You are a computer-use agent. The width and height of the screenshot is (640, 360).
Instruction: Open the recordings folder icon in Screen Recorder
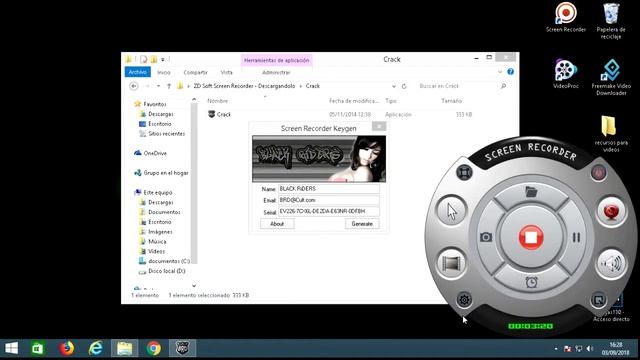[531, 191]
